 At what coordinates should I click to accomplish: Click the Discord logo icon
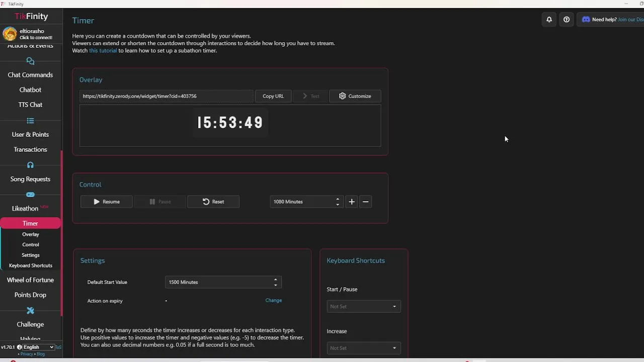pyautogui.click(x=586, y=20)
